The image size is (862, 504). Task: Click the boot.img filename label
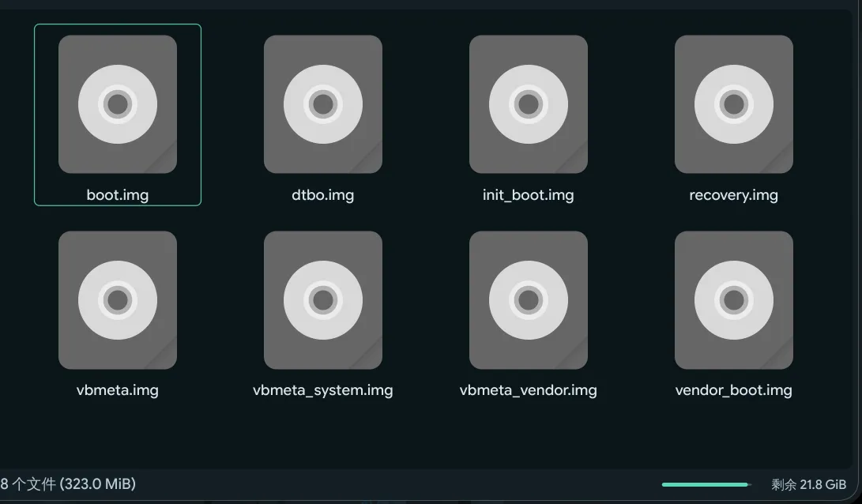[x=118, y=195]
